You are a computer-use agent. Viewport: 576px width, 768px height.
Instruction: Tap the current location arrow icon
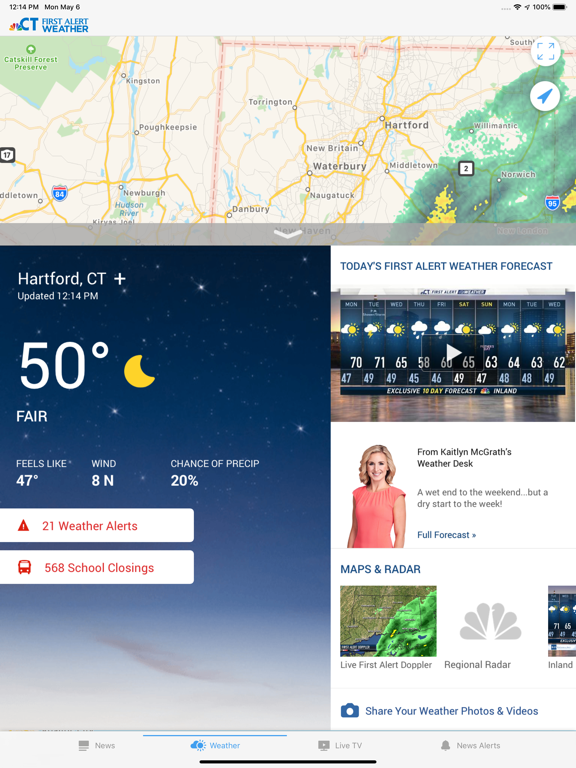[x=545, y=96]
